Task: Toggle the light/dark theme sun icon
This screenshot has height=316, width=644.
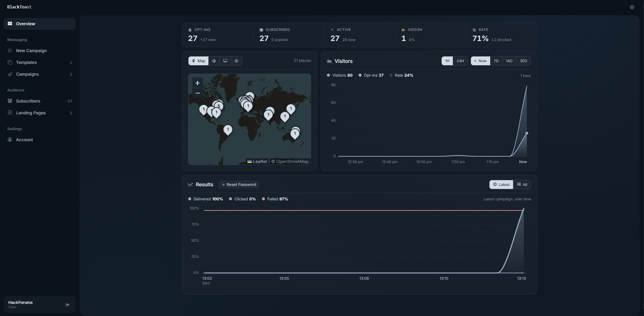Action: [x=632, y=7]
